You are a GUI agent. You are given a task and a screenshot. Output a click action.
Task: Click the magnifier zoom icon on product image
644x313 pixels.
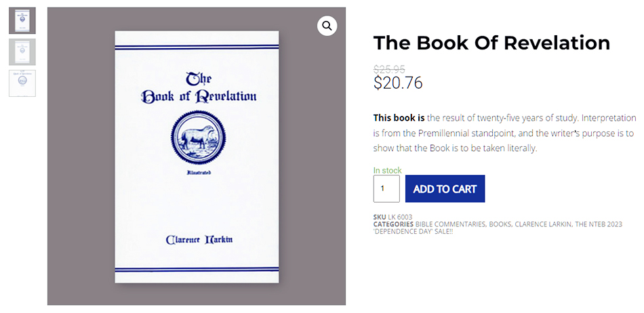[327, 26]
